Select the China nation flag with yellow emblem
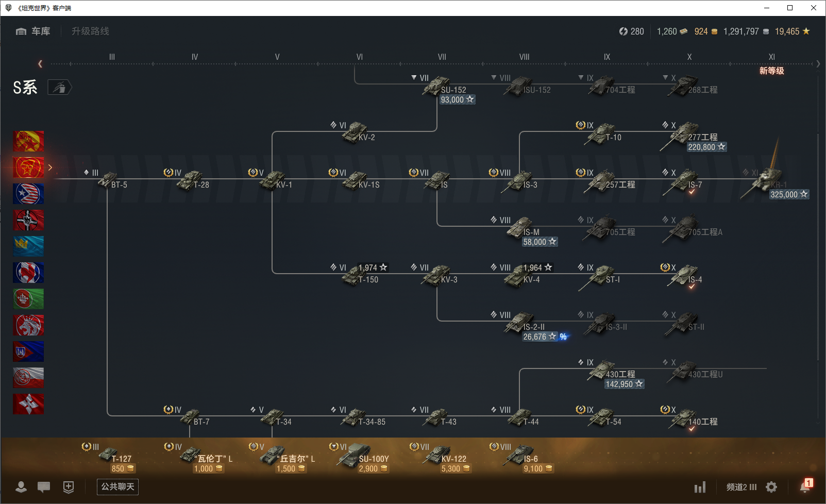Viewport: 826px width, 504px height. 28,141
